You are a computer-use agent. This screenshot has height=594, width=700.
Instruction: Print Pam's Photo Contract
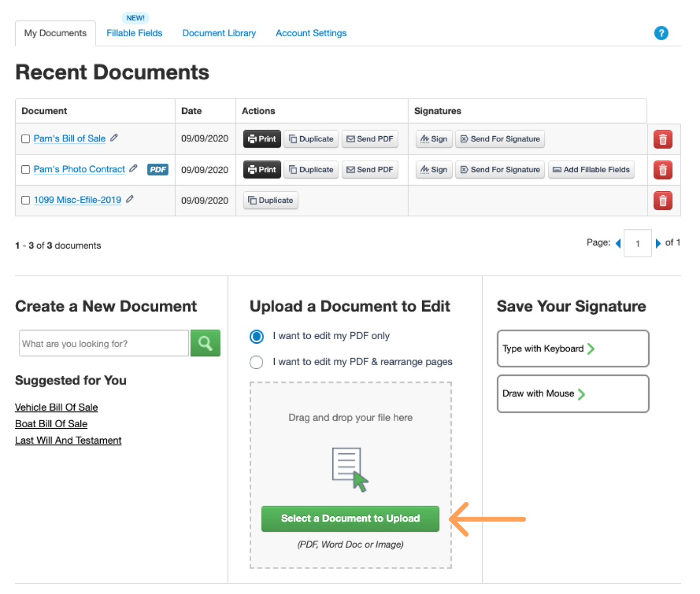pos(262,169)
